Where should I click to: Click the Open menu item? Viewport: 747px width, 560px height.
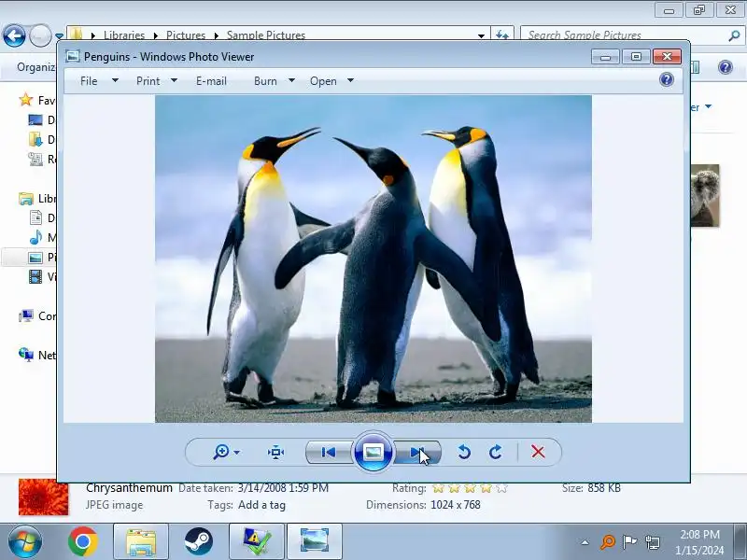pos(323,81)
